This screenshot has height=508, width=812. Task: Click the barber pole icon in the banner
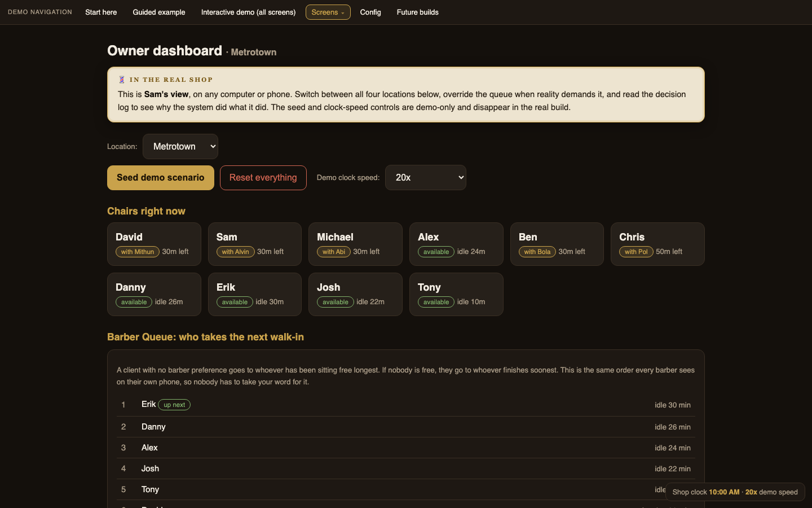(x=122, y=80)
